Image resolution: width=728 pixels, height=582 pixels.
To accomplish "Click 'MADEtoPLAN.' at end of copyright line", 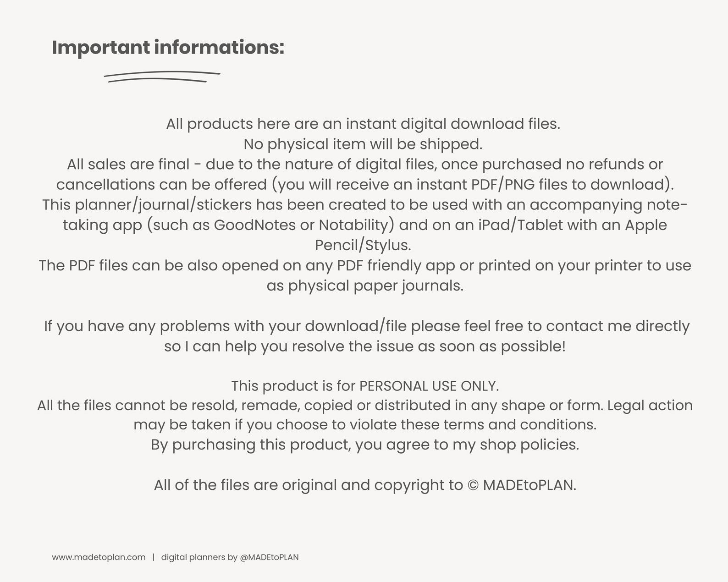I will click(x=529, y=485).
